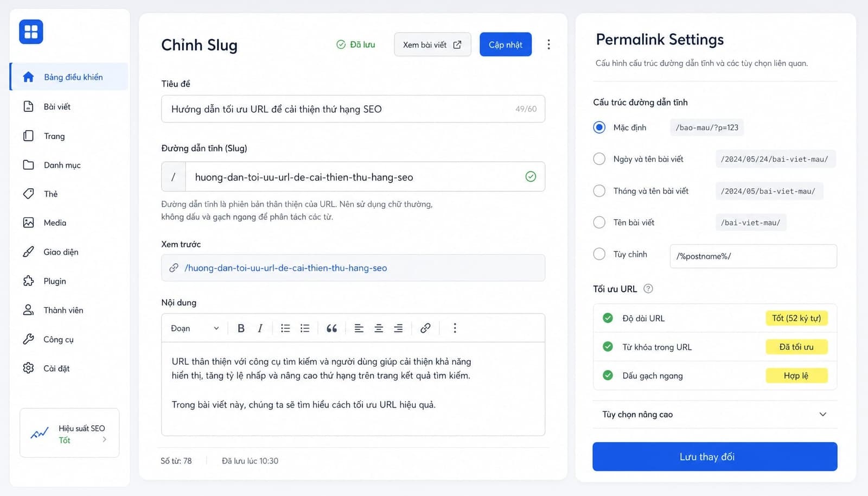Click the Đã tối ưu badge
The image size is (868, 496).
(796, 347)
